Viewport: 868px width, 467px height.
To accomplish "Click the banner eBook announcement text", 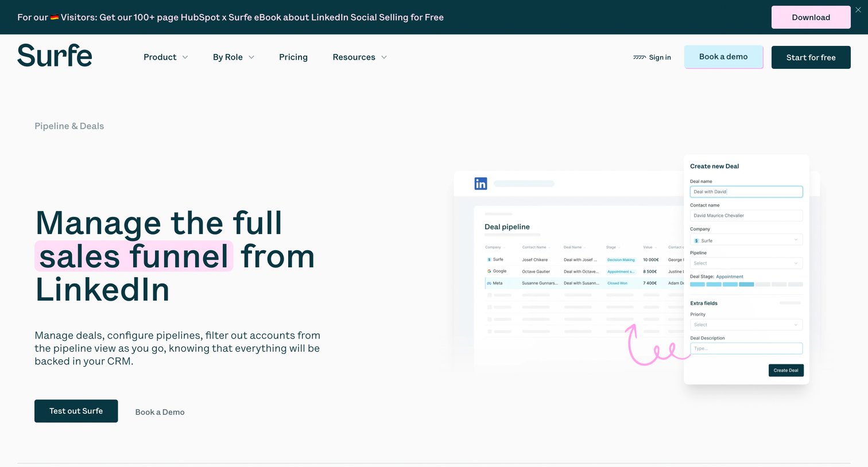I will pos(230,17).
